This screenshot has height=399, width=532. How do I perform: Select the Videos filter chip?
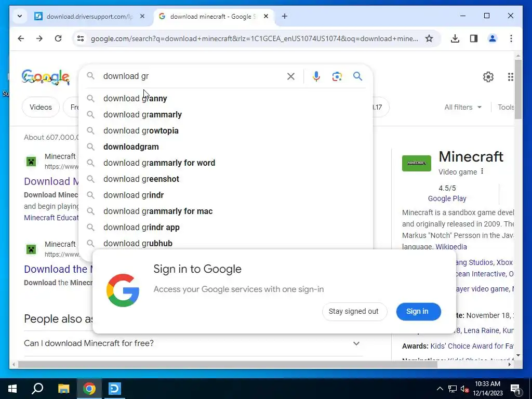(41, 107)
